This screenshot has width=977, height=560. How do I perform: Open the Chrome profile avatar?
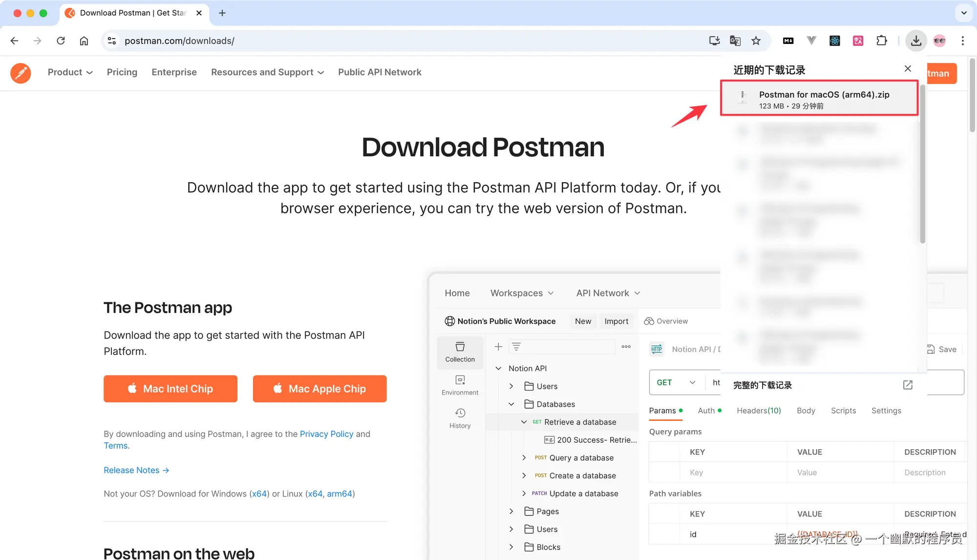[x=939, y=41]
